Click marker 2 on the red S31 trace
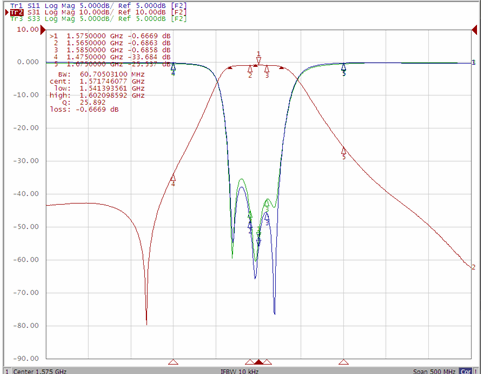 coord(250,70)
